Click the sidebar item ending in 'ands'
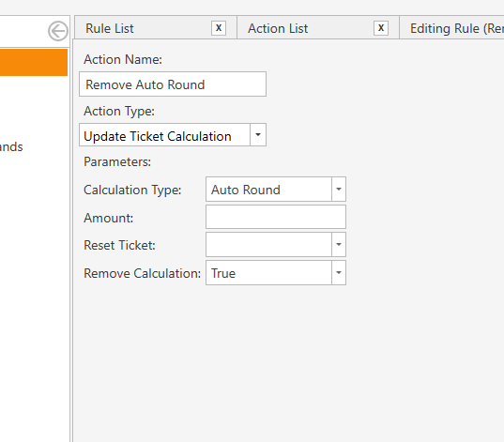The image size is (504, 442). point(11,147)
